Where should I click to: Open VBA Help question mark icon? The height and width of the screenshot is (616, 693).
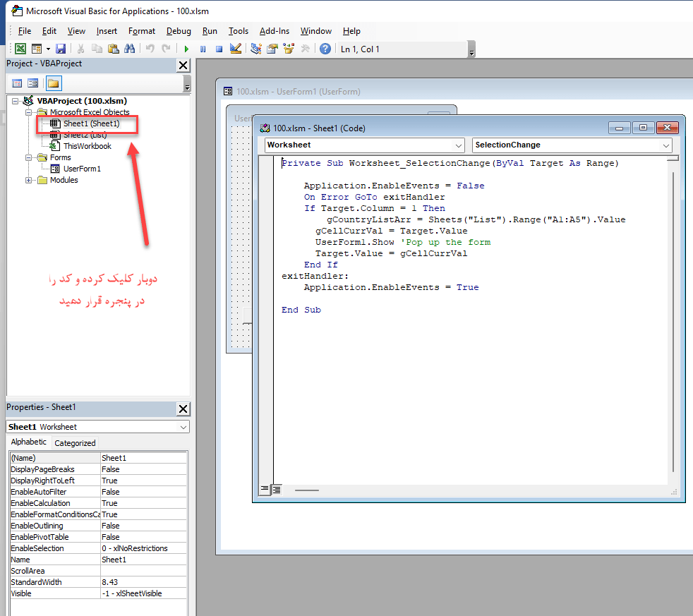(x=325, y=49)
